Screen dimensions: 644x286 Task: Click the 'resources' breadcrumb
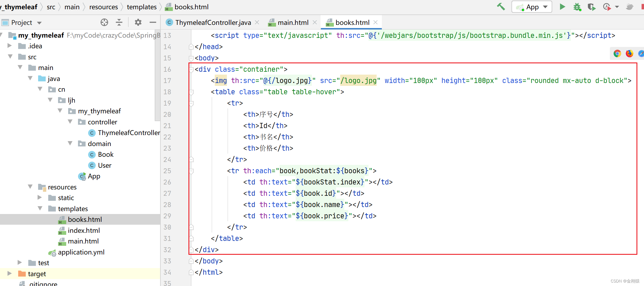[x=103, y=7]
